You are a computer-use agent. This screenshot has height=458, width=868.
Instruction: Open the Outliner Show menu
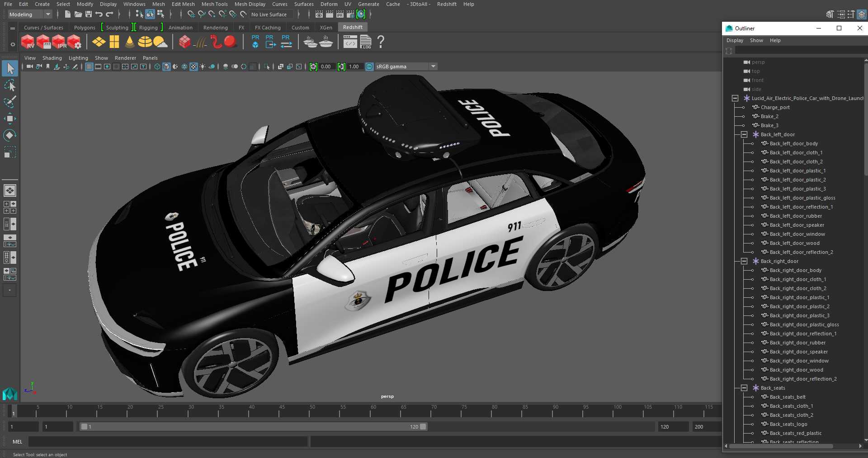point(756,40)
